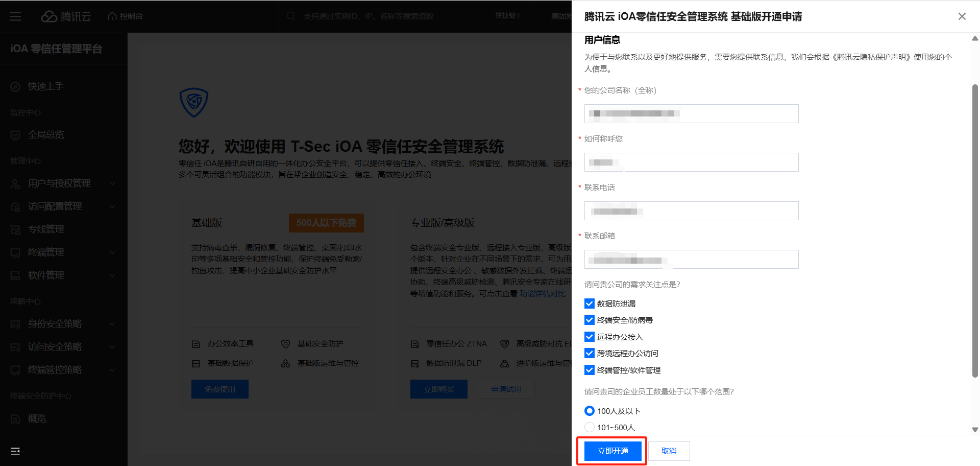Click the 专线管理 sidebar icon
This screenshot has width=980, height=466.
point(15,229)
